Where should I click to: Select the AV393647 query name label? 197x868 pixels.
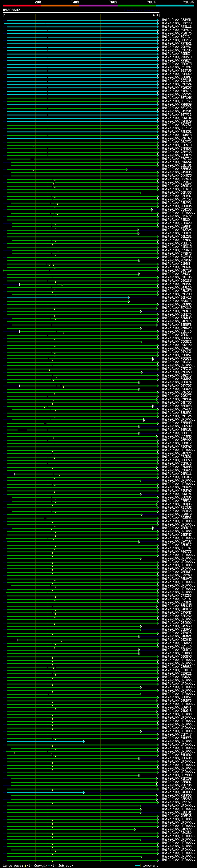[x=11, y=10]
